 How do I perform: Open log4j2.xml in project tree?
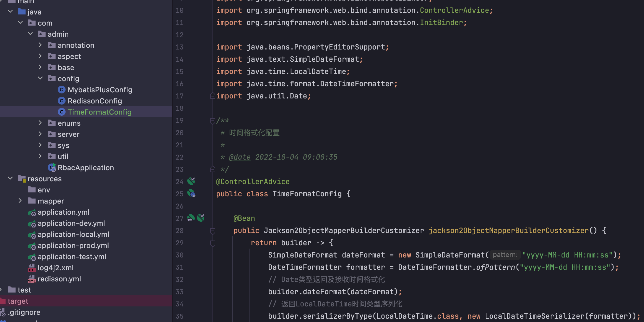click(56, 268)
